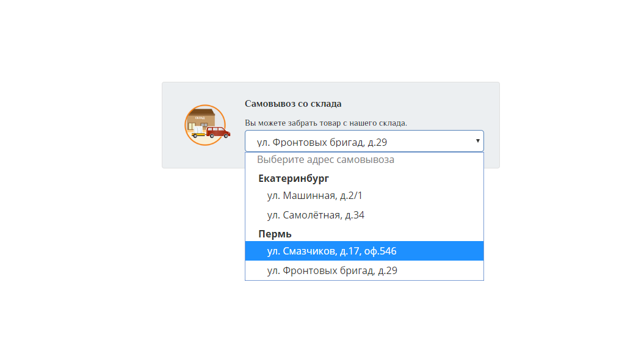Click the red van in the illustration
The image size is (644, 343).
tap(218, 132)
